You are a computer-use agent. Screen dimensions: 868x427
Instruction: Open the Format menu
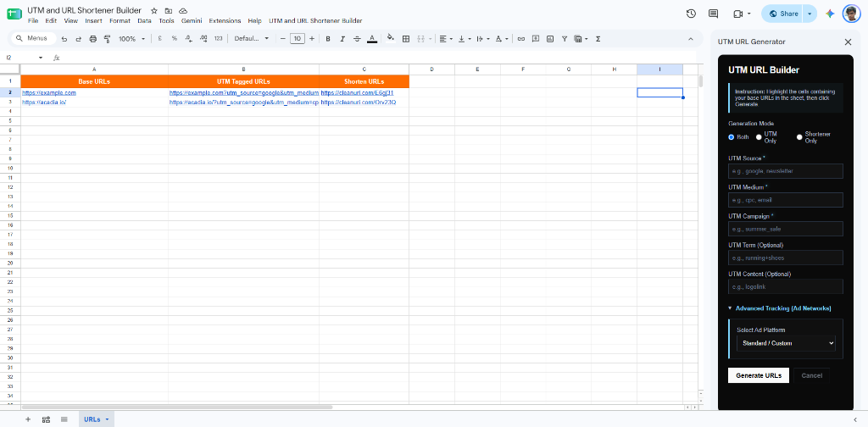tap(120, 20)
